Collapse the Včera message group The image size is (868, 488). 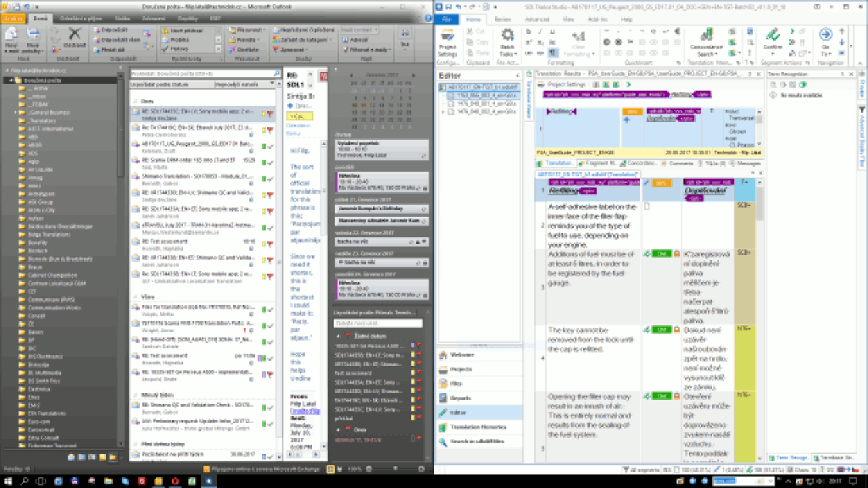point(135,297)
